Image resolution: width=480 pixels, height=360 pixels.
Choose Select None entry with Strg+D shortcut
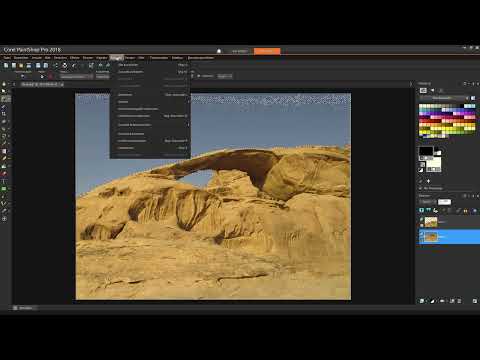tap(150, 72)
